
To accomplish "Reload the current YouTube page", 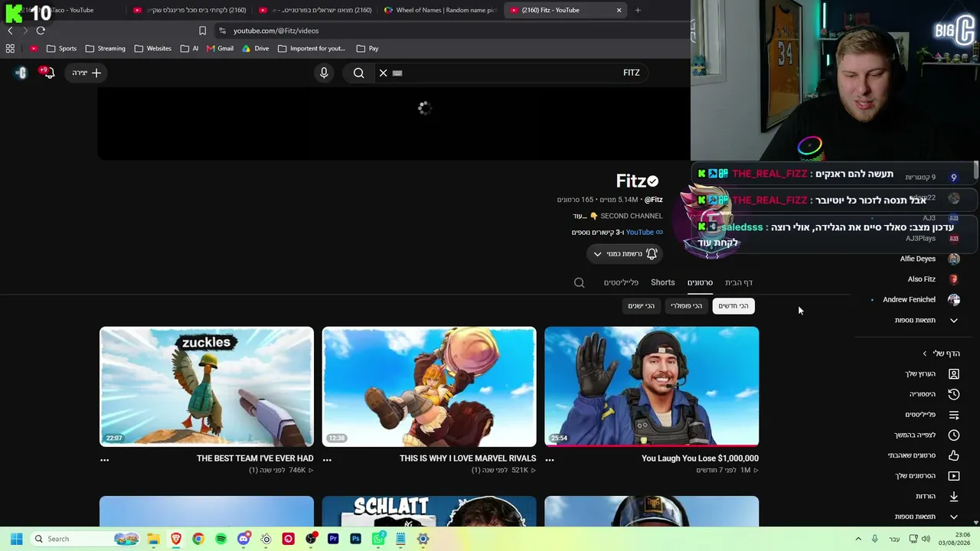I will (x=41, y=31).
